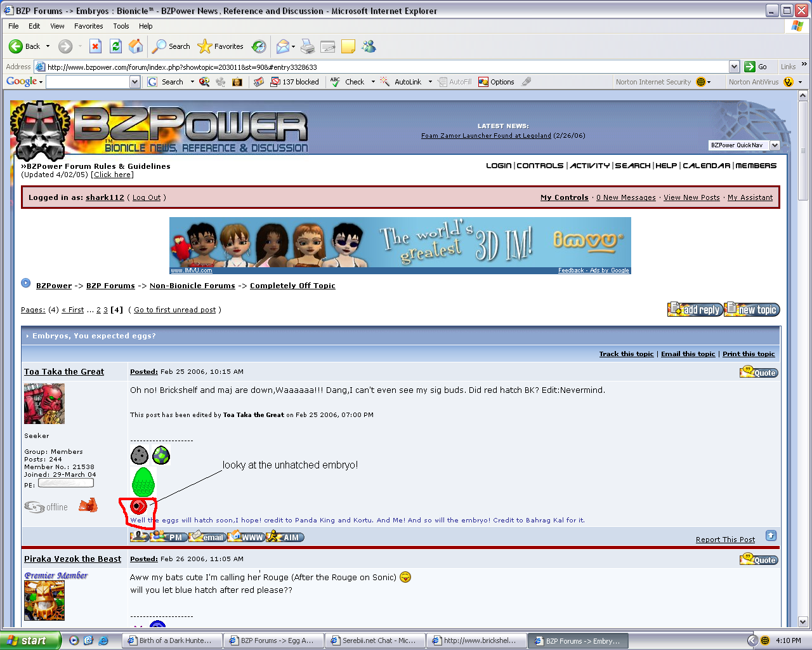This screenshot has width=812, height=650.
Task: Click the IMVU 3D IM banner ad
Action: coord(400,246)
